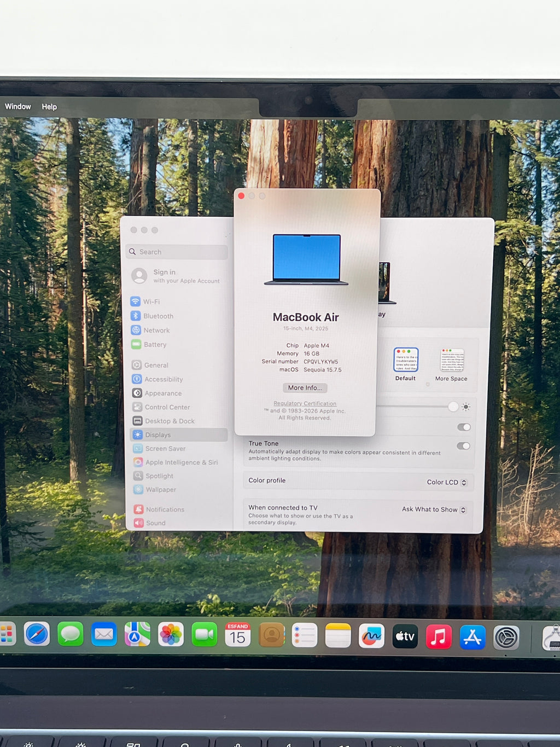This screenshot has width=560, height=747.
Task: Open the App Store in the Dock
Action: point(472,638)
